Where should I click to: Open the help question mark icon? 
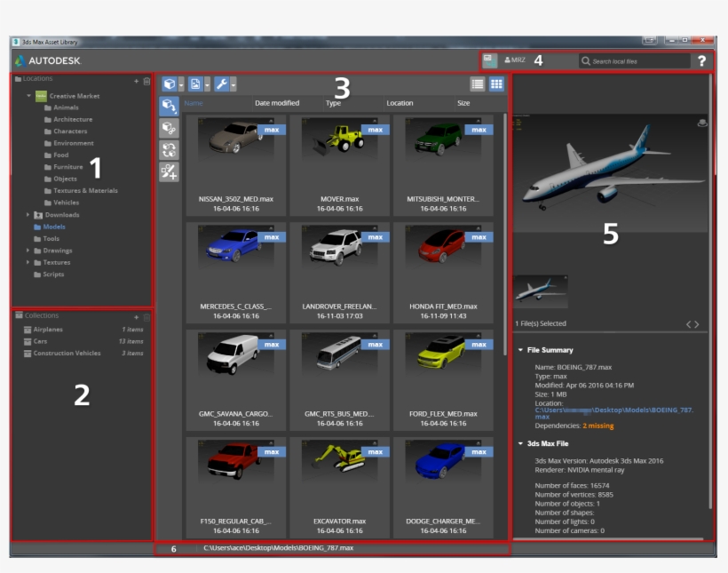pyautogui.click(x=702, y=61)
